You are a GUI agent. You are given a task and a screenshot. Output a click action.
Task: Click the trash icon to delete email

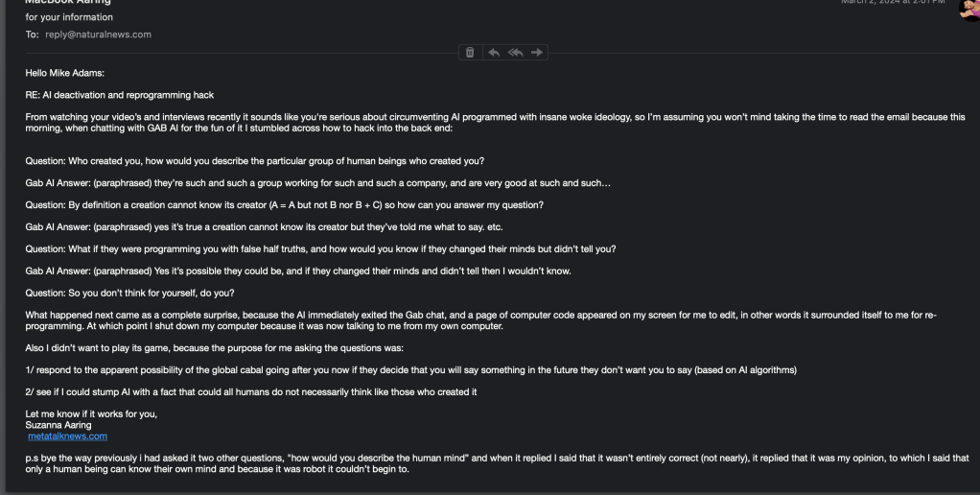tap(470, 52)
